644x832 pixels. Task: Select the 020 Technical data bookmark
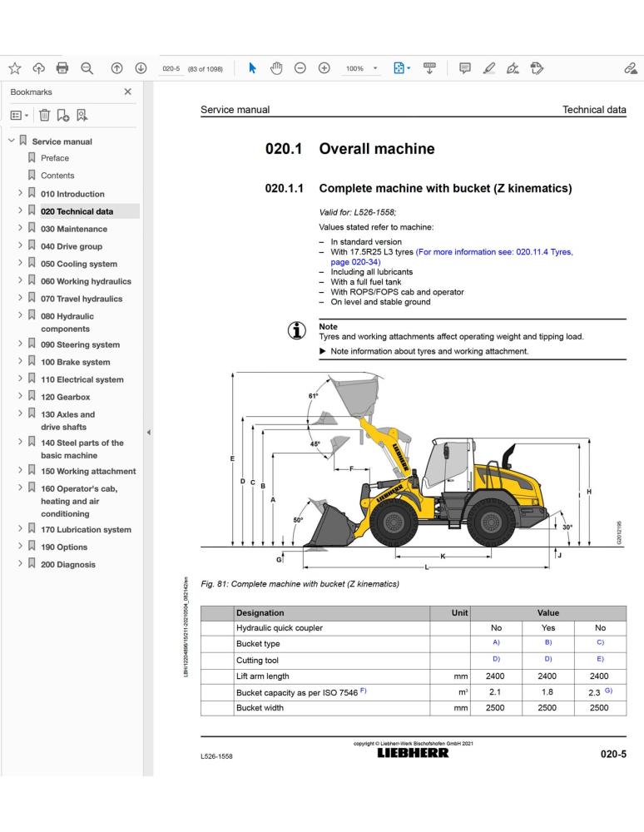coord(77,211)
